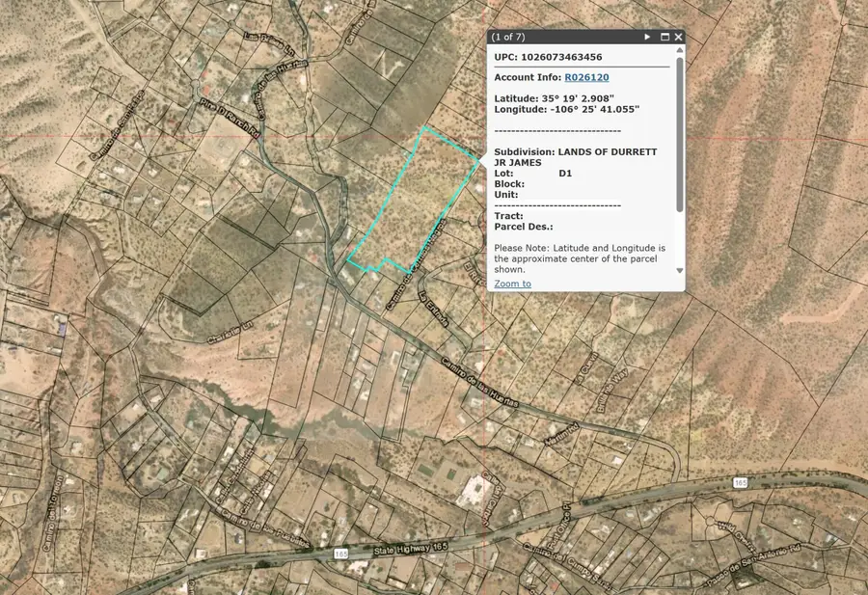Show next feature with popup arrow
The height and width of the screenshot is (595, 868).
(x=648, y=37)
